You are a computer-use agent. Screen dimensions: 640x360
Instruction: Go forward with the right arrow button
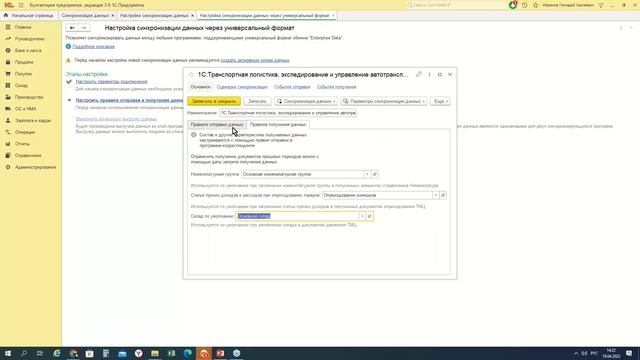[84, 28]
